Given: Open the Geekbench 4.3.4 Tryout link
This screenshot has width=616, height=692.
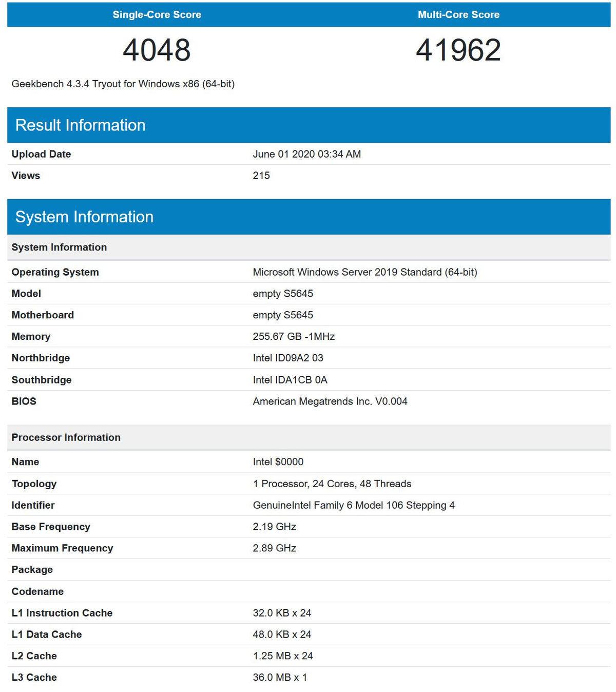Looking at the screenshot, I should 123,83.
